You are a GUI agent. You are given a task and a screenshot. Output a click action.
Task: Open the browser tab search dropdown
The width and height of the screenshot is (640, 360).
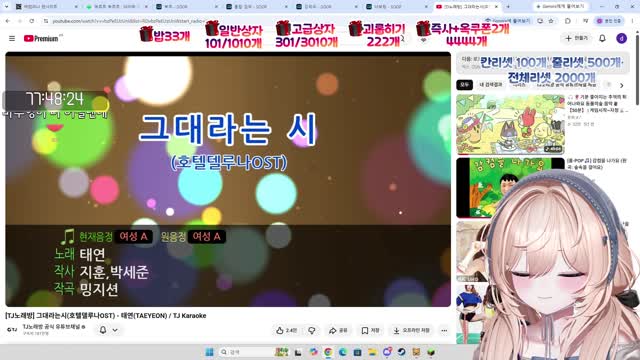[x=6, y=7]
